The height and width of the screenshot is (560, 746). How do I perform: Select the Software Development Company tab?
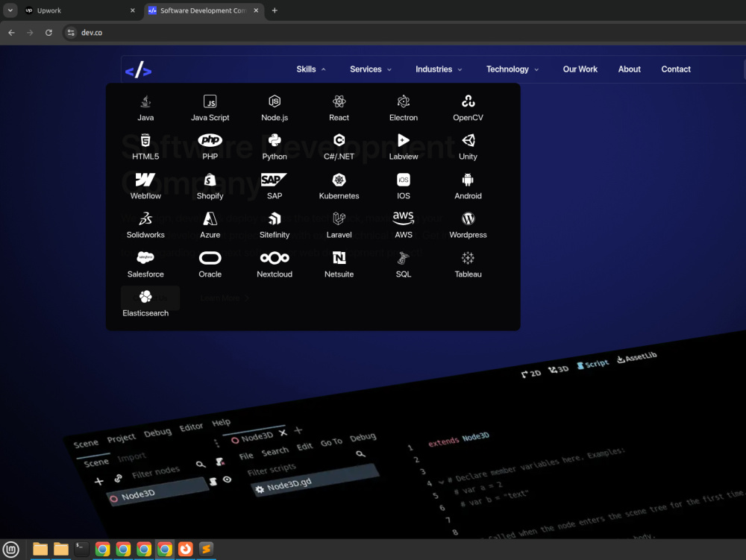pyautogui.click(x=202, y=10)
